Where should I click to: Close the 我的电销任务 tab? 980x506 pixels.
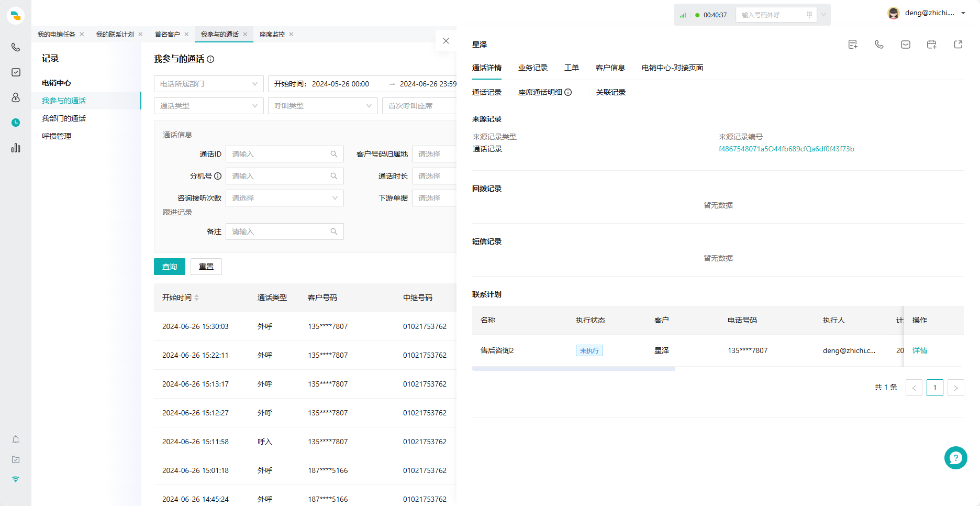tap(82, 35)
